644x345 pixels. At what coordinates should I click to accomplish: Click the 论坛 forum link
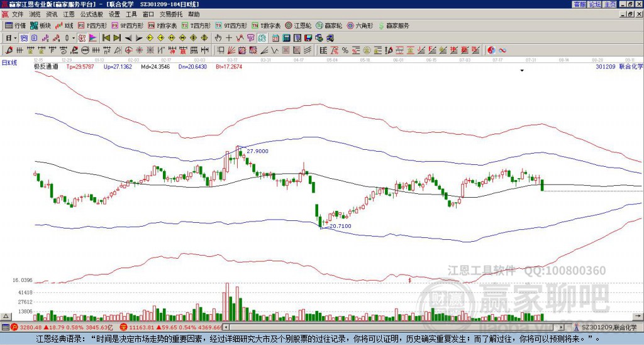595,4
